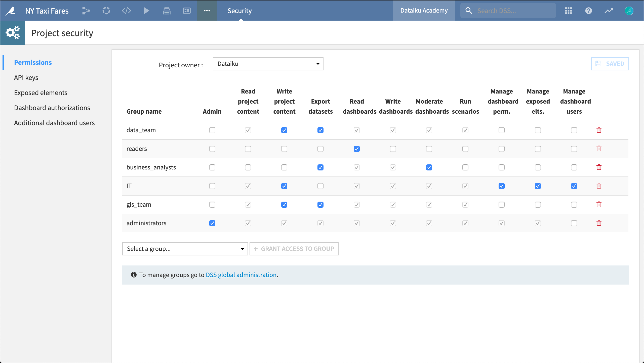
Task: Open the Dashboards icon
Action: (x=187, y=11)
